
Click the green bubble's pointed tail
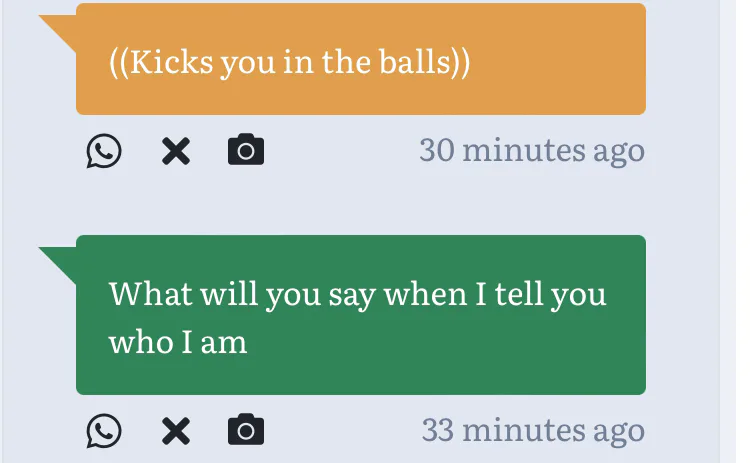pyautogui.click(x=60, y=262)
